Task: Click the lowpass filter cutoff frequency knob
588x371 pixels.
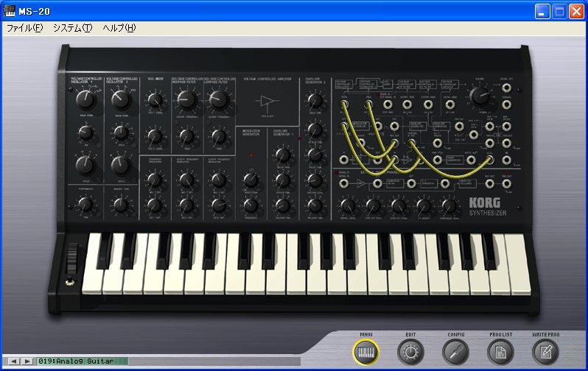Action: point(219,99)
